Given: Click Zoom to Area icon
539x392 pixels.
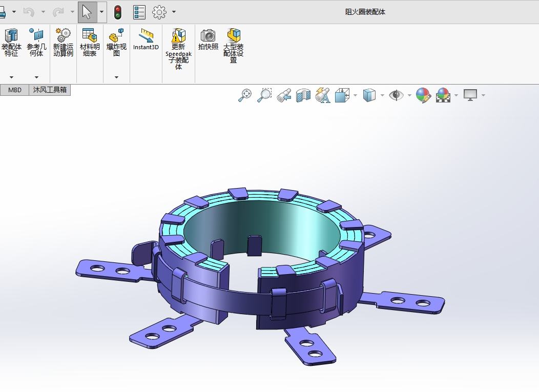Looking at the screenshot, I should pos(265,95).
